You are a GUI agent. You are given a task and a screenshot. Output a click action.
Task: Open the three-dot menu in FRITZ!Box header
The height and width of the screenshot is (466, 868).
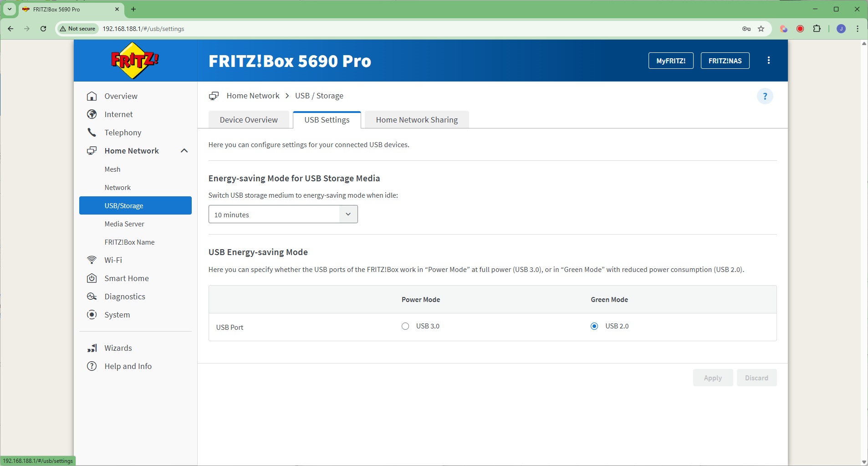769,61
